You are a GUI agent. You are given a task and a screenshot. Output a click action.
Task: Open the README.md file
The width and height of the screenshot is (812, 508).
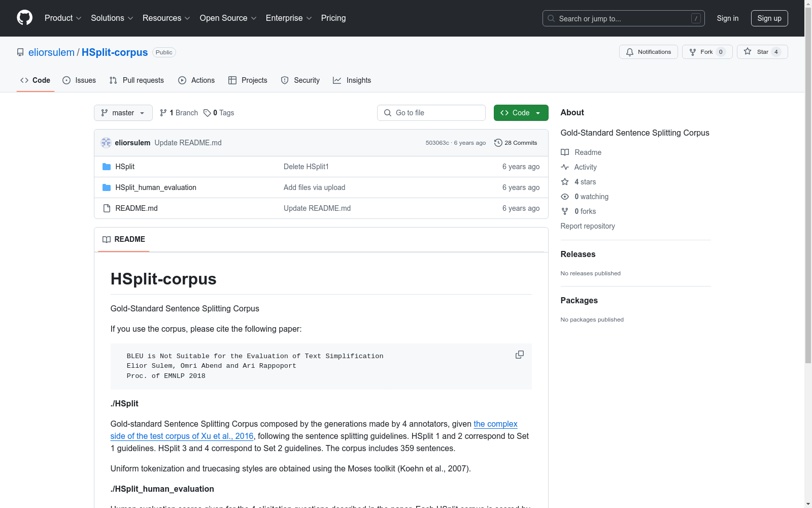point(137,208)
